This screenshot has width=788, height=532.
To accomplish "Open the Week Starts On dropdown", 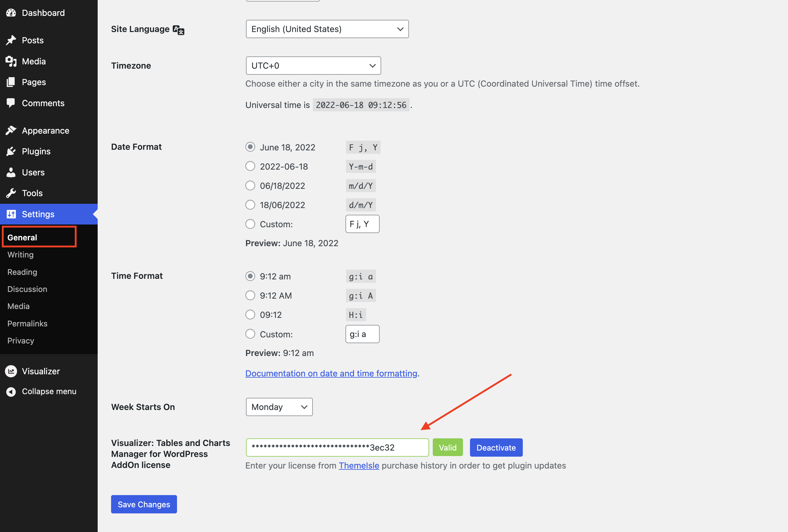I will (x=279, y=407).
